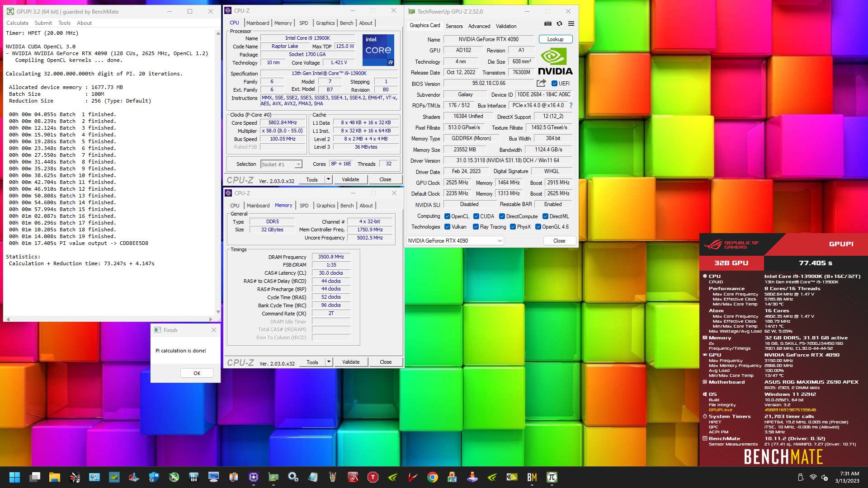Image resolution: width=868 pixels, height=488 pixels.
Task: Click Tools button in top CPU-Z window
Action: click(x=312, y=179)
